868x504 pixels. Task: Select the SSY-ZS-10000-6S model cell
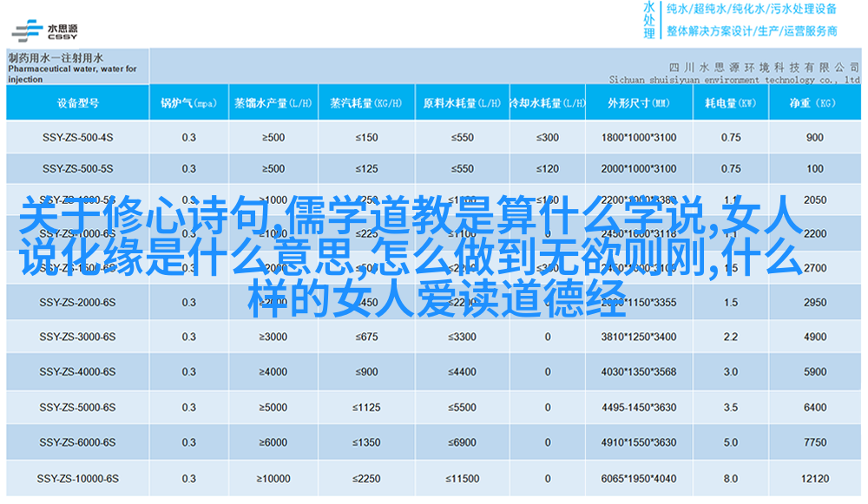tap(77, 478)
